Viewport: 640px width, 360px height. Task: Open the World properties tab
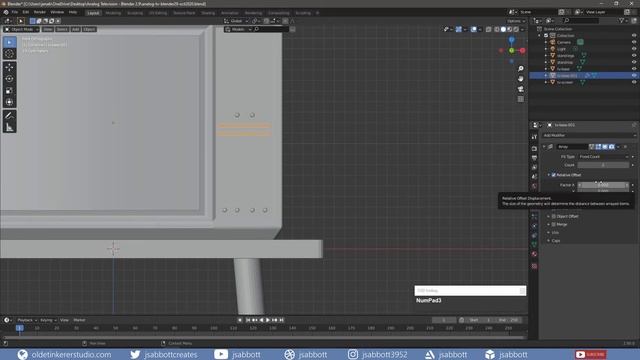coord(534,186)
